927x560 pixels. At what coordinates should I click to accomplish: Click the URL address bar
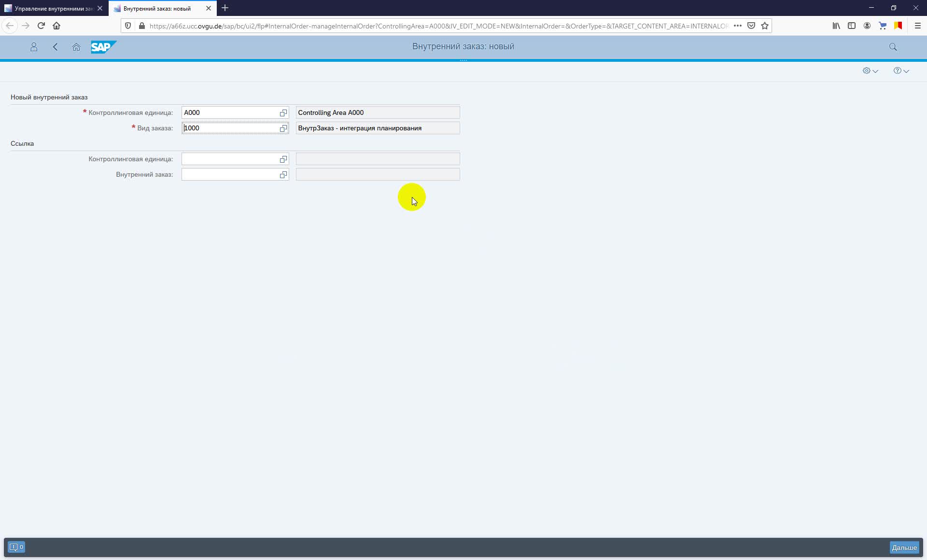[x=438, y=26]
